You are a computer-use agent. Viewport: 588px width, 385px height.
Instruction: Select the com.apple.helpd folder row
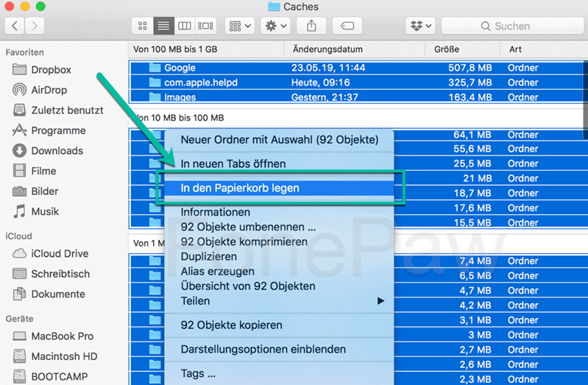tap(357, 82)
